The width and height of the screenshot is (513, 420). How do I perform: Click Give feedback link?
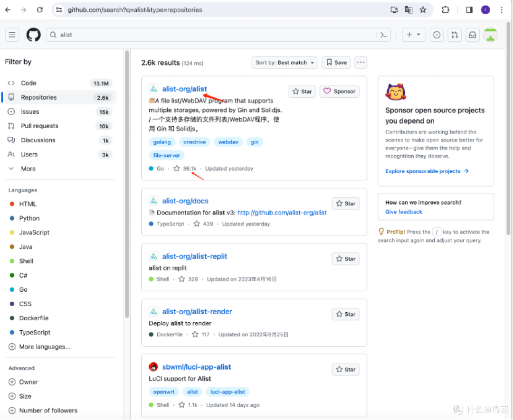pos(404,212)
